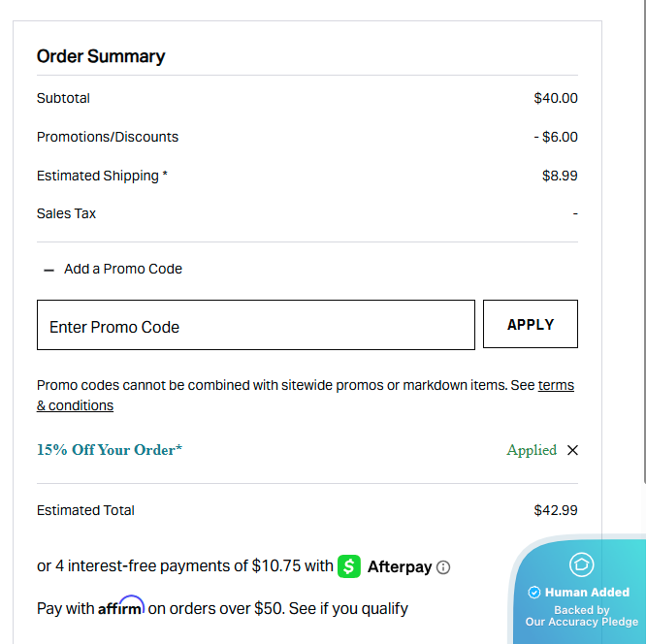
Task: Click the house icon in the badge
Action: (x=581, y=563)
